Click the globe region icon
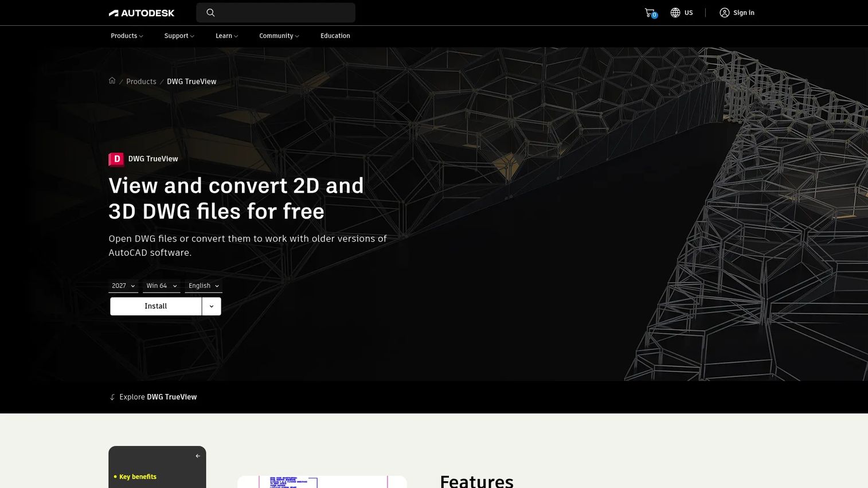Screen dimensions: 868x488 pyautogui.click(x=675, y=13)
